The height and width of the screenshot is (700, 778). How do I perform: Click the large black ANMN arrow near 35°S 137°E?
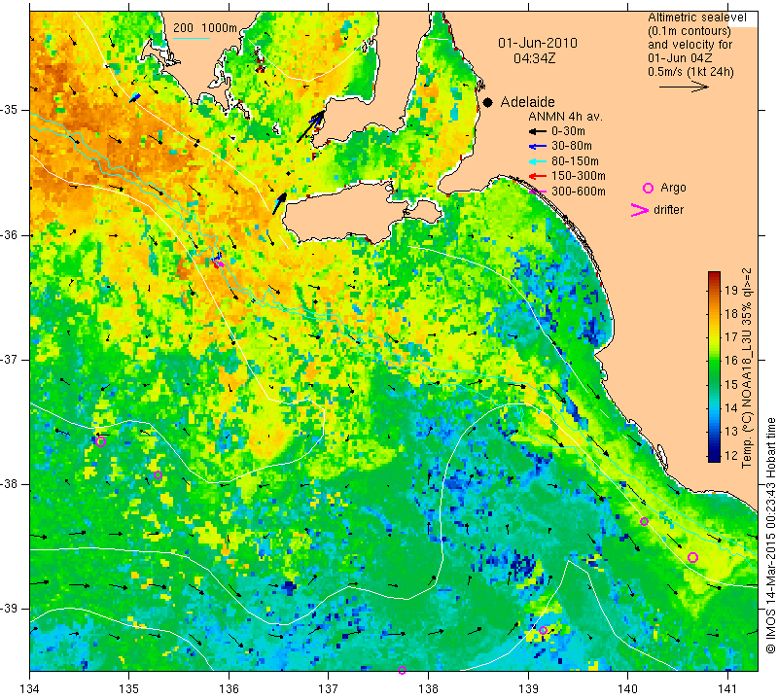pyautogui.click(x=310, y=126)
